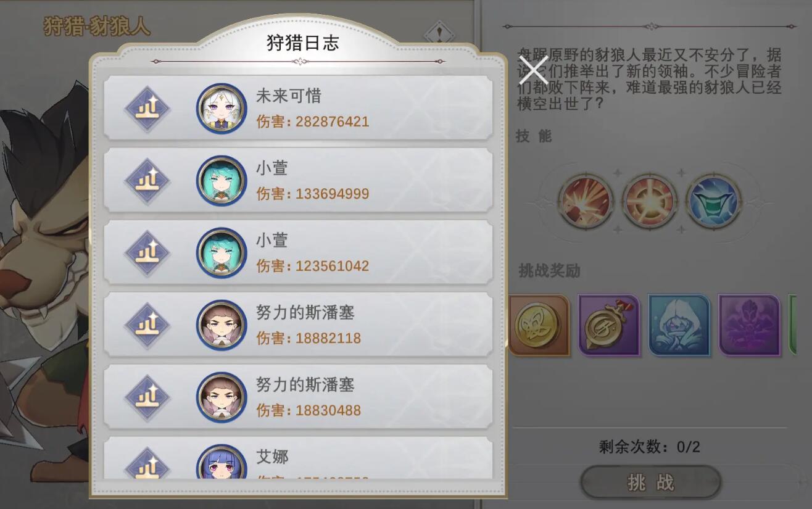Image resolution: width=812 pixels, height=509 pixels.
Task: View the blue hooded figure reward
Action: [679, 325]
